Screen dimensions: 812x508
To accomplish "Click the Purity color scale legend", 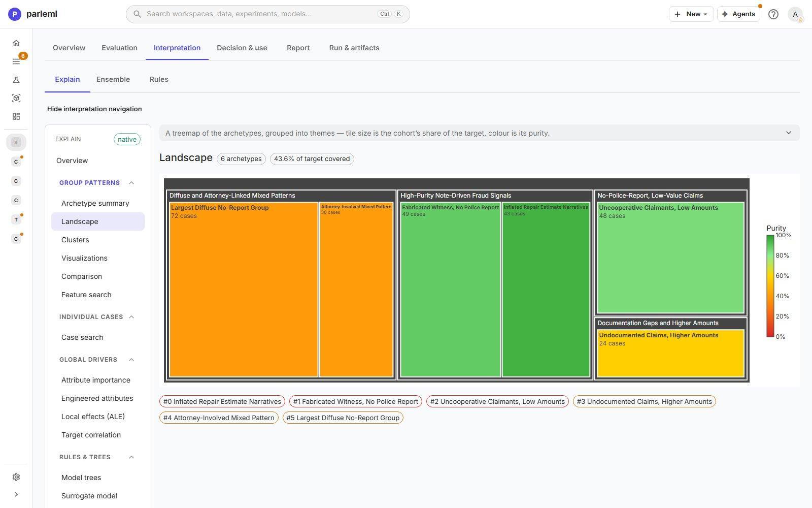I will (x=770, y=285).
